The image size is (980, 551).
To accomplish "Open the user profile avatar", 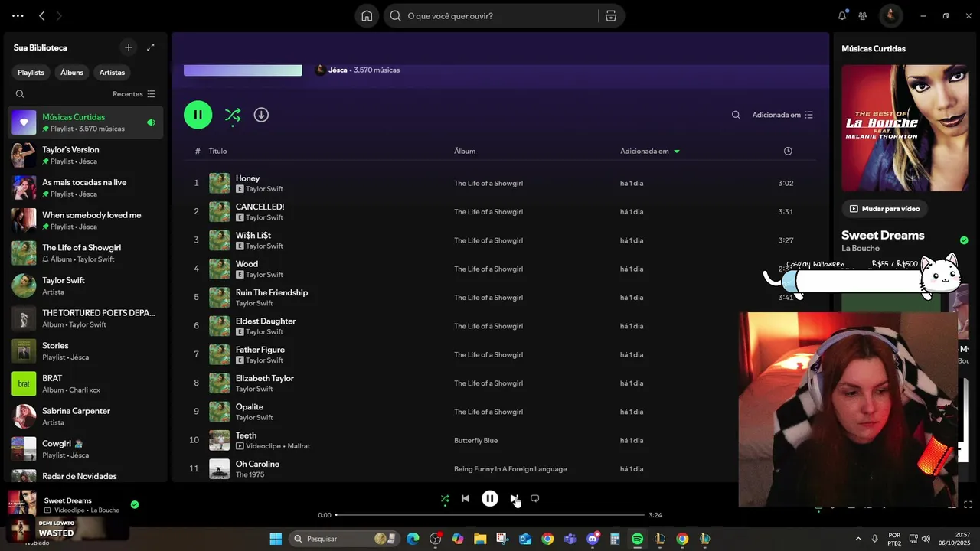I will tap(890, 15).
